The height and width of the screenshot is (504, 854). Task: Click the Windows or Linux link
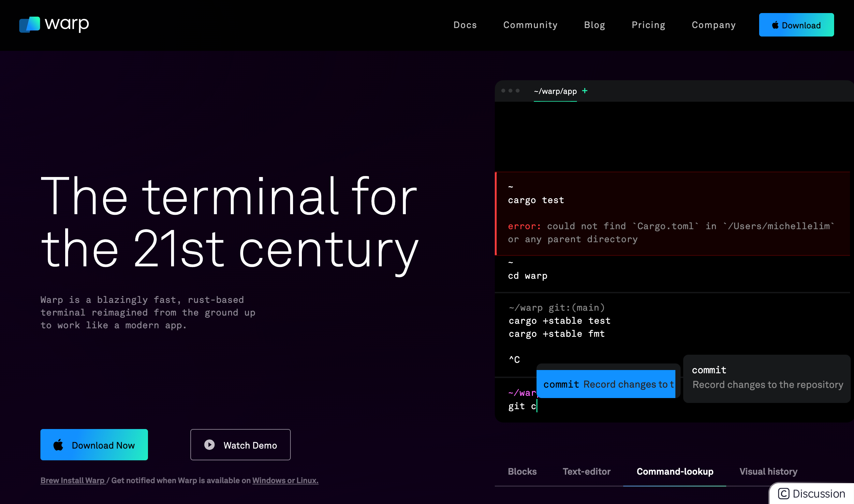285,480
